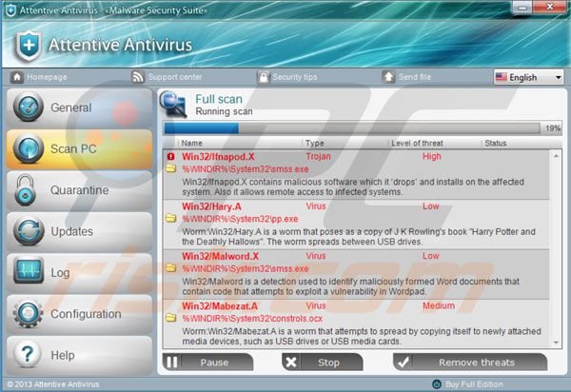The height and width of the screenshot is (392, 571).
Task: Open the Help section
Action: (79, 355)
